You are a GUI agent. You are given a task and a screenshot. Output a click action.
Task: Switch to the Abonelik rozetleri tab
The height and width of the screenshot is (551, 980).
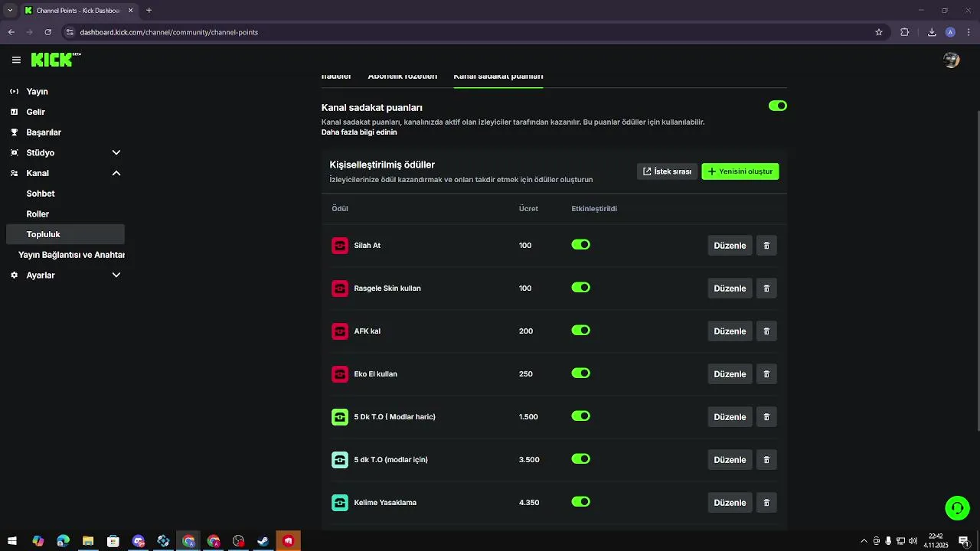pyautogui.click(x=402, y=77)
